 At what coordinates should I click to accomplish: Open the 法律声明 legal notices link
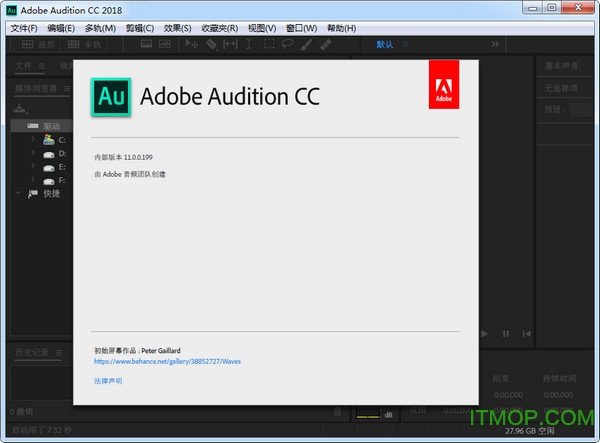108,381
